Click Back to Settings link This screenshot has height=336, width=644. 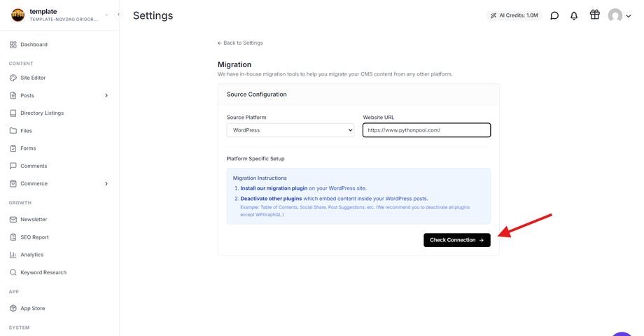point(240,43)
